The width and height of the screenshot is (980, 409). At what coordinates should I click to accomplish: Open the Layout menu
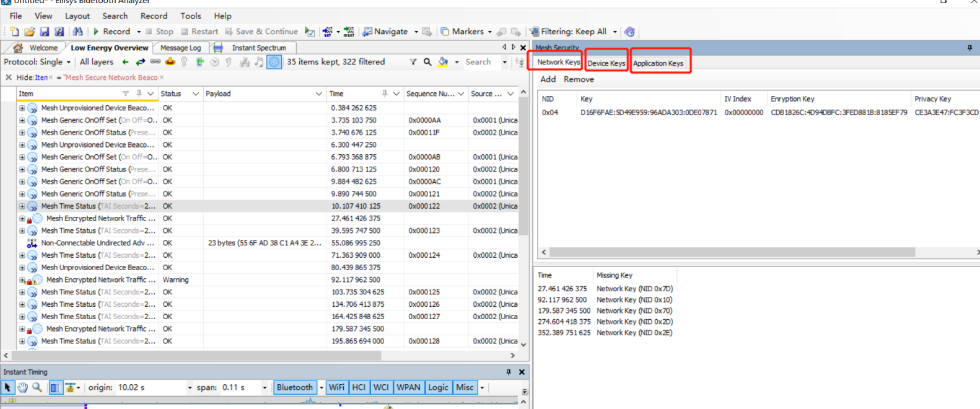point(77,16)
